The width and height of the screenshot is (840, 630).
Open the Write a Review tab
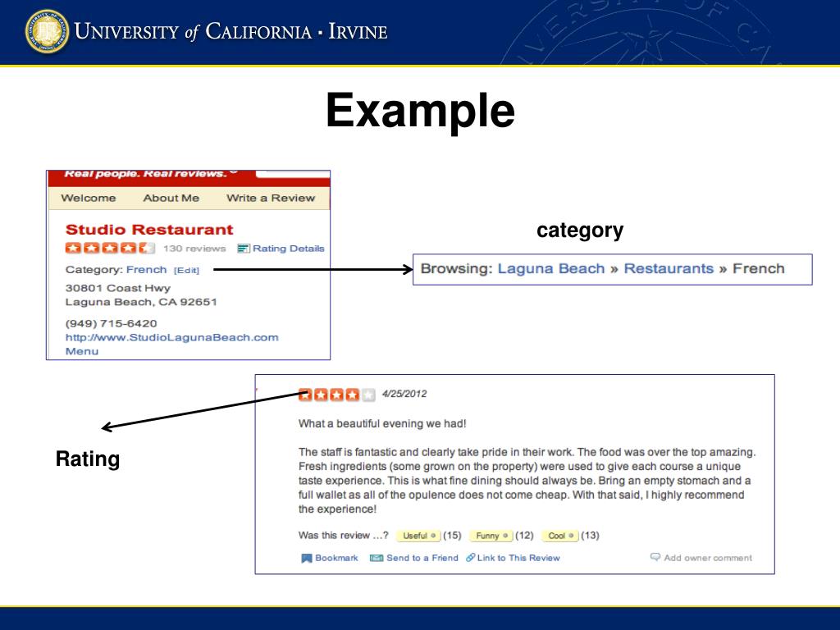tap(271, 199)
